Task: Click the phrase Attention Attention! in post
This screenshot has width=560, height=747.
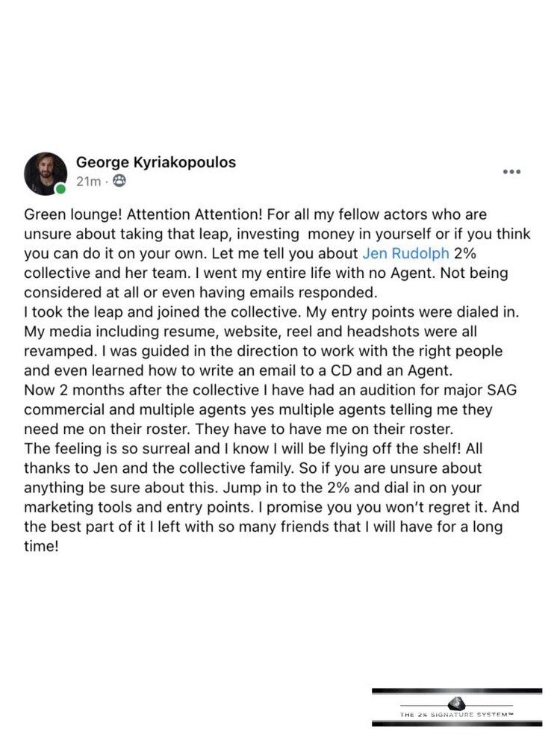Action: pyautogui.click(x=195, y=214)
